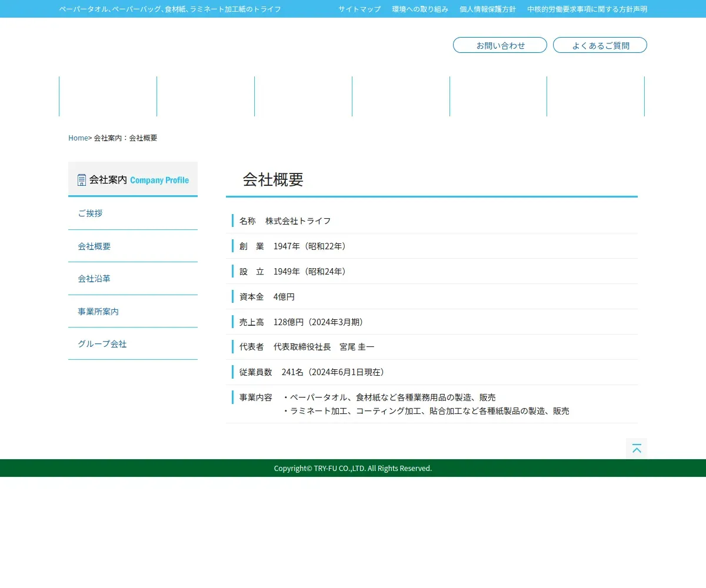Click the よくあるご質問 button
The width and height of the screenshot is (706, 588).
click(600, 45)
